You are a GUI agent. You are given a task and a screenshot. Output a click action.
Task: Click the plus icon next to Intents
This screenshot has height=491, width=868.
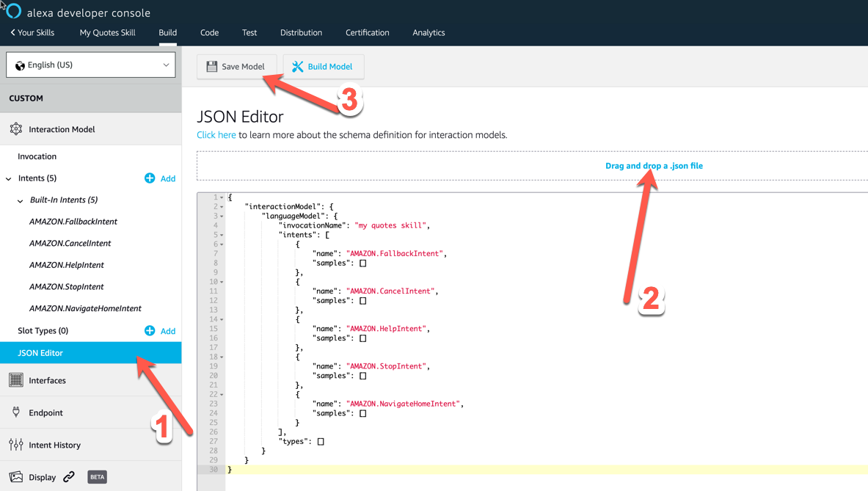click(150, 178)
